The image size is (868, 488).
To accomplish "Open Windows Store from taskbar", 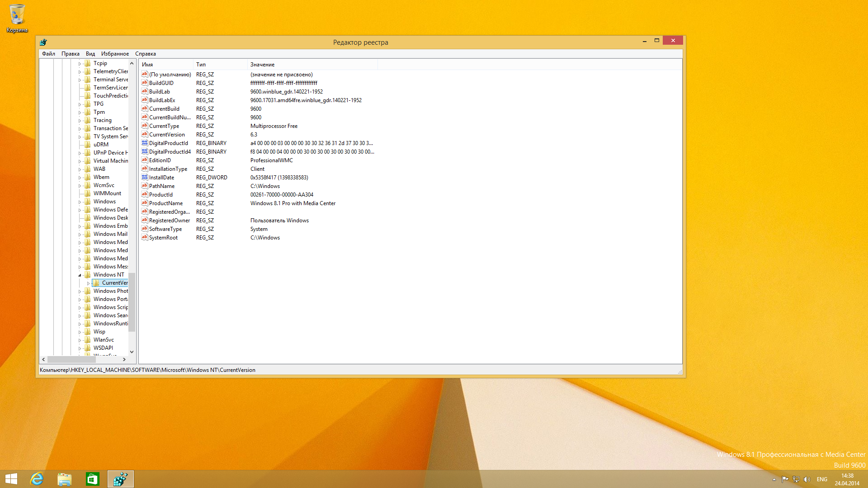I will pyautogui.click(x=93, y=479).
